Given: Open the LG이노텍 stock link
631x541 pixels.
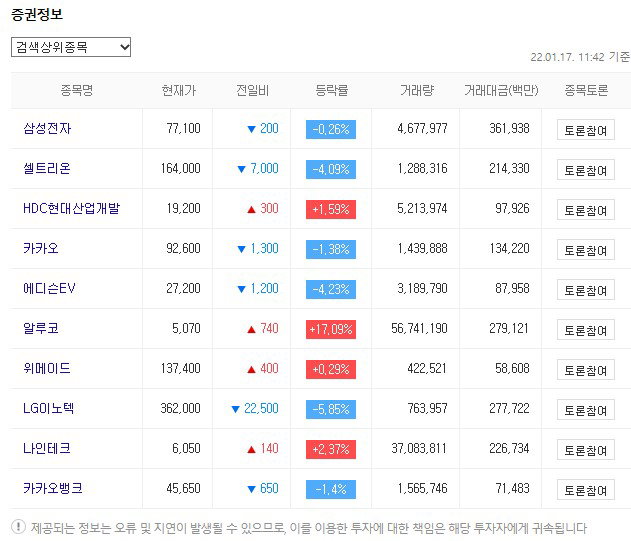Looking at the screenshot, I should (x=48, y=408).
